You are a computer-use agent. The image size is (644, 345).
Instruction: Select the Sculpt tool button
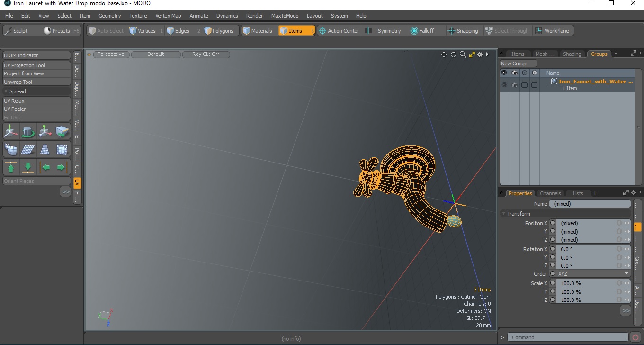pyautogui.click(x=22, y=31)
